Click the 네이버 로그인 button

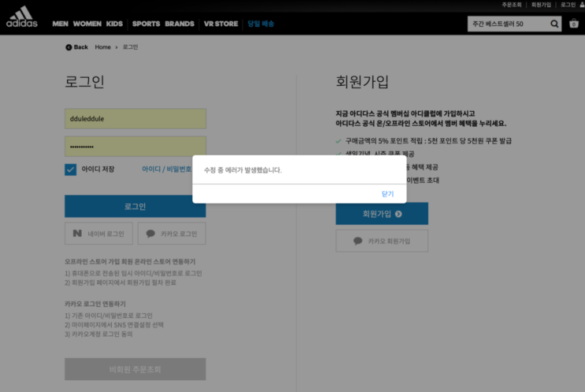coord(99,234)
